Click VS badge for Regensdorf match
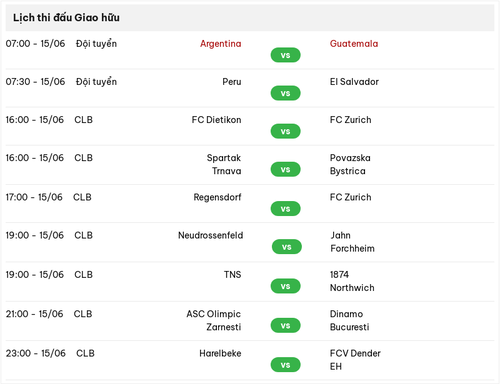 coord(285,209)
